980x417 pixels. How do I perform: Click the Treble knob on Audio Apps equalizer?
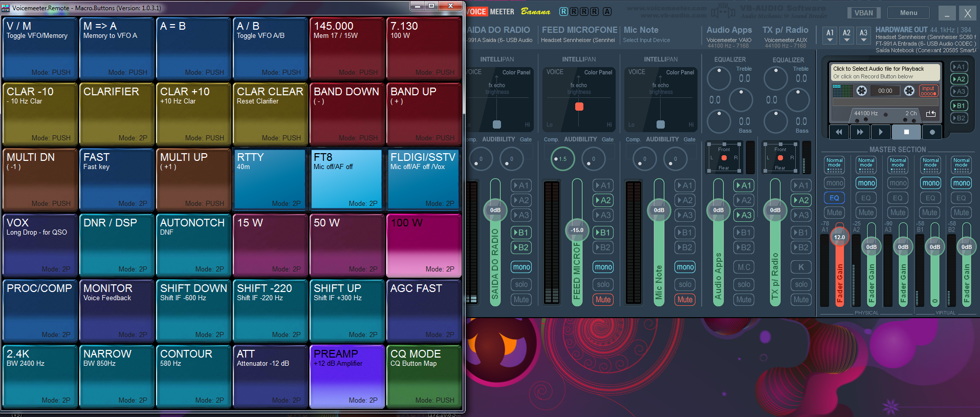719,78
